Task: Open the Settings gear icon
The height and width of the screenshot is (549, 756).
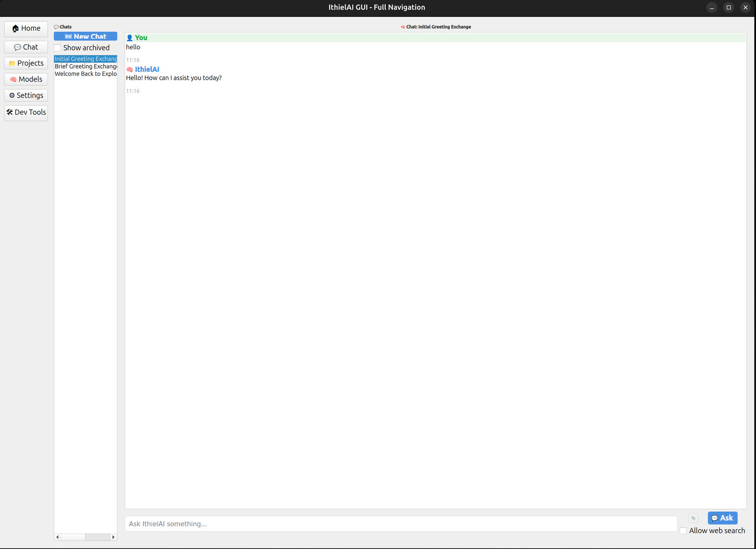Action: [x=12, y=96]
